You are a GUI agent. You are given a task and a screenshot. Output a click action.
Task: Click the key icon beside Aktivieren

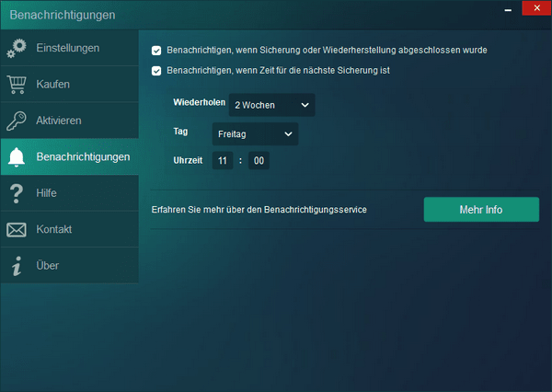pos(17,121)
